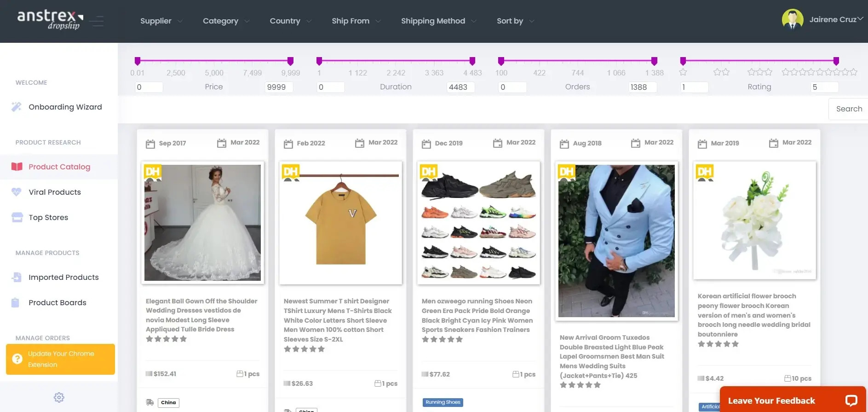Click the DH badge on the flower brooch card
This screenshot has width=868, height=412.
(x=704, y=173)
